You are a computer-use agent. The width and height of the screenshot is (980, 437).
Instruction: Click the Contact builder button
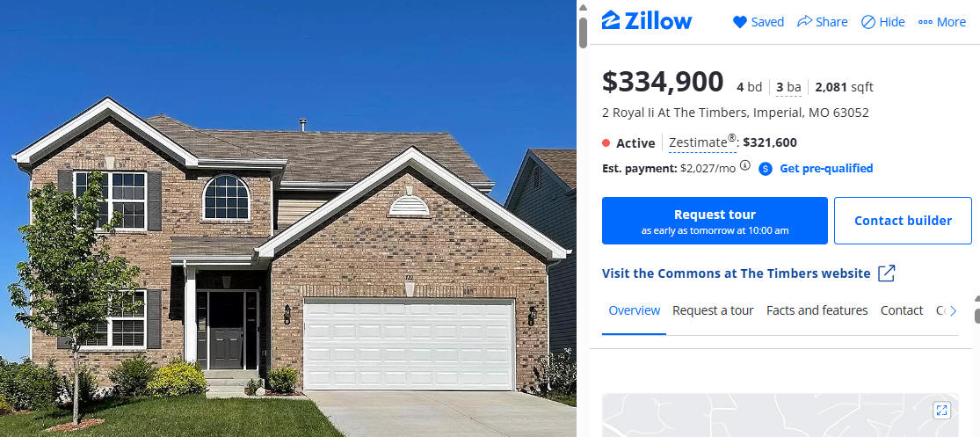[x=904, y=221]
